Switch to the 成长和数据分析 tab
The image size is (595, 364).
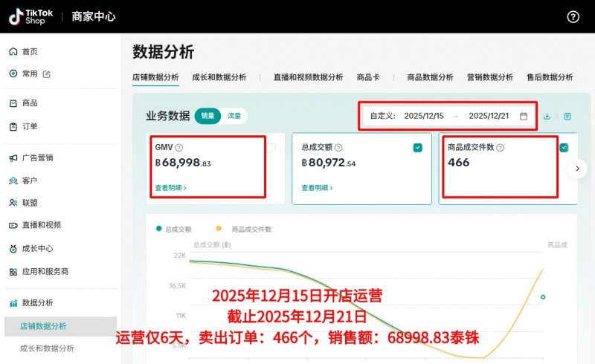tap(219, 77)
